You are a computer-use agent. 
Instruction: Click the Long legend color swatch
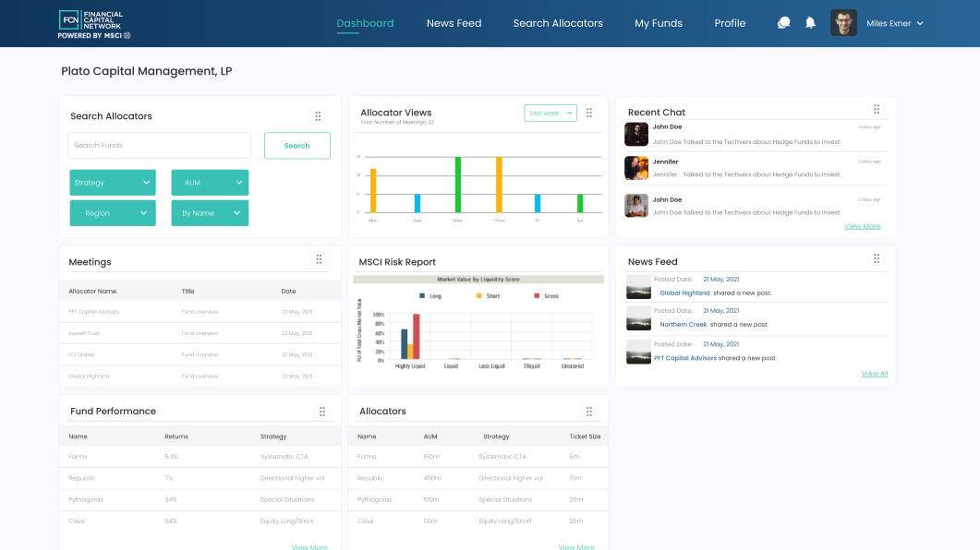[423, 296]
